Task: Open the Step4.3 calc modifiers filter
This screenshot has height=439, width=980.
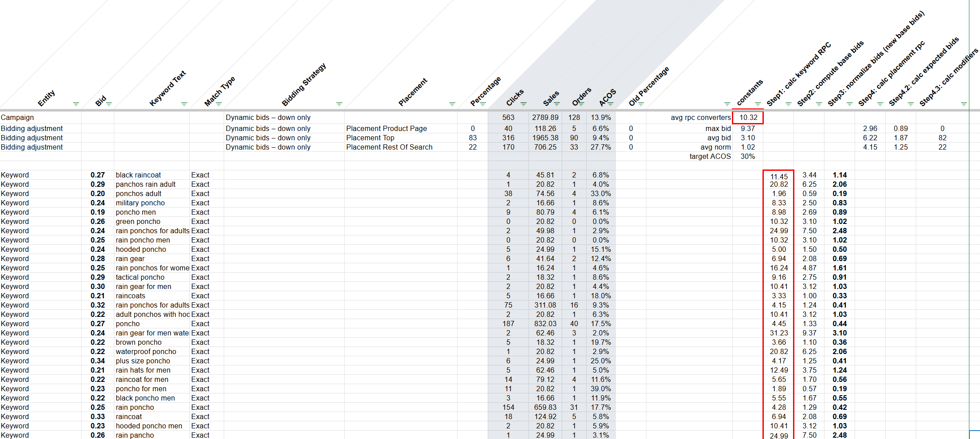Action: (x=964, y=104)
